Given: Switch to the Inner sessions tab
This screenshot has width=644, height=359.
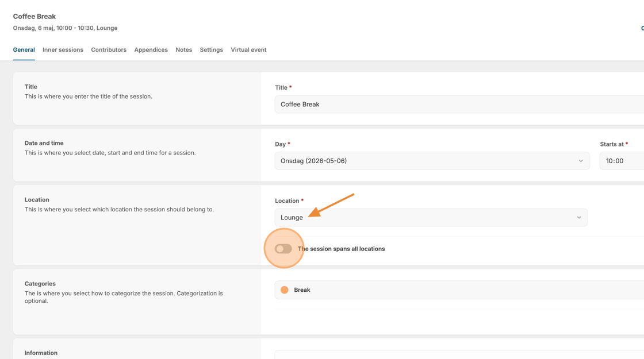Looking at the screenshot, I should pos(63,50).
